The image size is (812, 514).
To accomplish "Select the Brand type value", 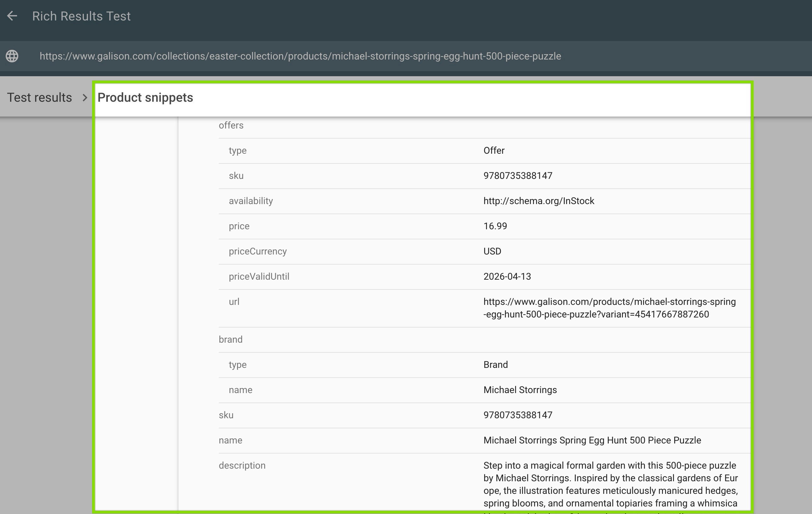I will point(496,365).
